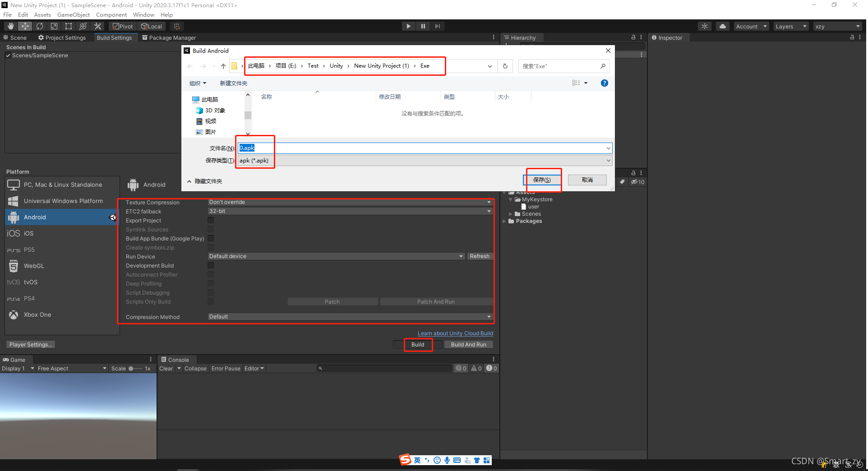Open the Account dropdown
Image resolution: width=868 pixels, height=471 pixels.
pos(751,26)
